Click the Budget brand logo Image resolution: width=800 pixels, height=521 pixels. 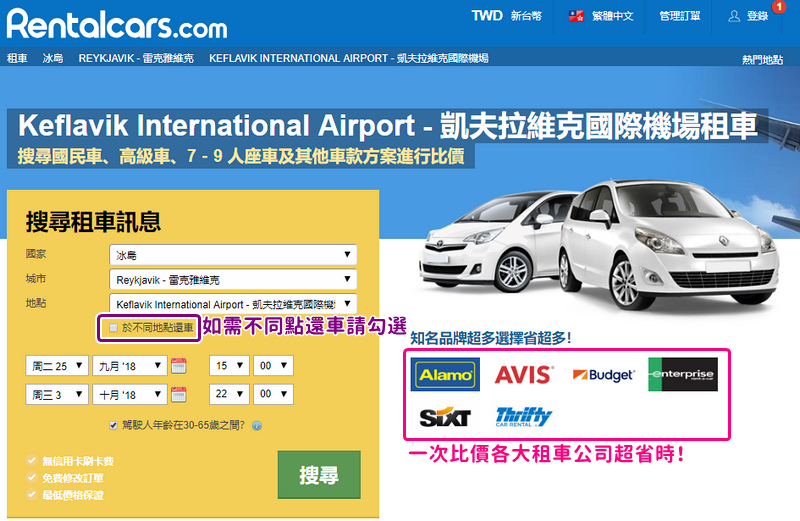point(604,375)
